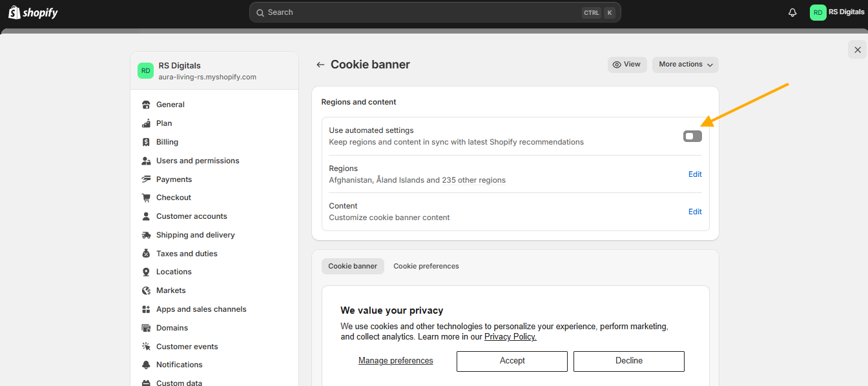
Task: Click the Apps and sales channels icon
Action: (146, 309)
